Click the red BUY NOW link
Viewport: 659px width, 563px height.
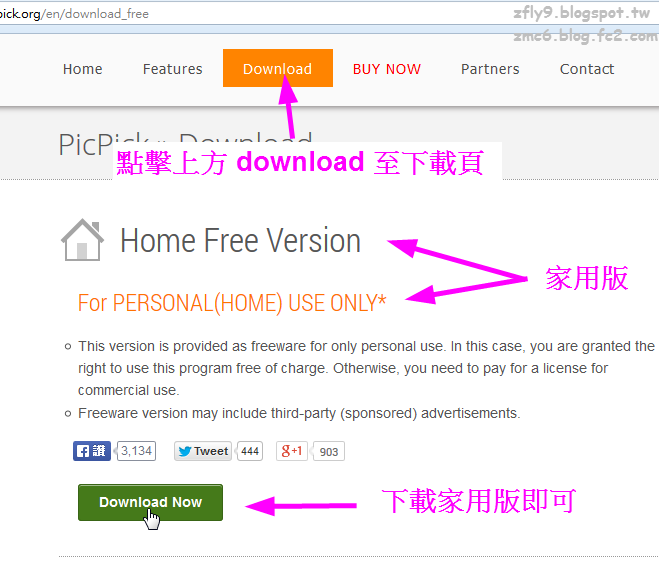[x=387, y=69]
